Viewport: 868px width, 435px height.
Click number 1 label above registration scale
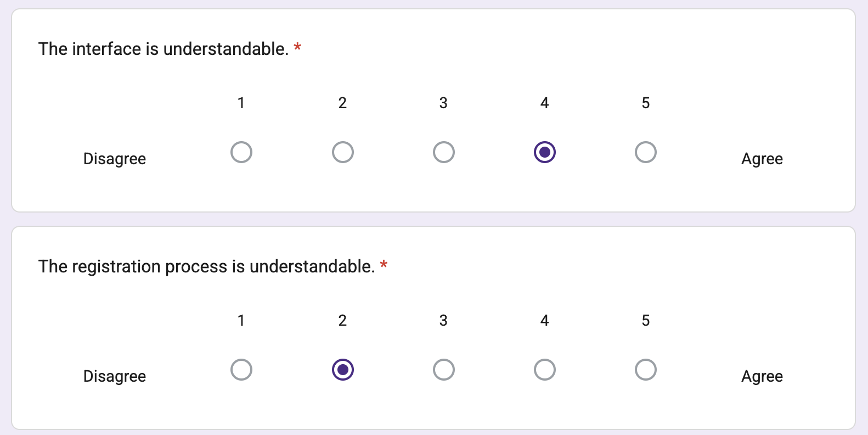(x=241, y=320)
